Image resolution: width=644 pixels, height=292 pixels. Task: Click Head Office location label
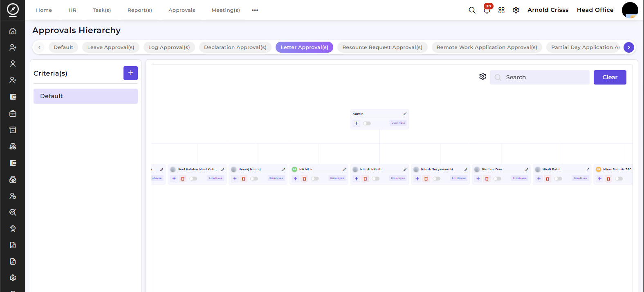[595, 10]
